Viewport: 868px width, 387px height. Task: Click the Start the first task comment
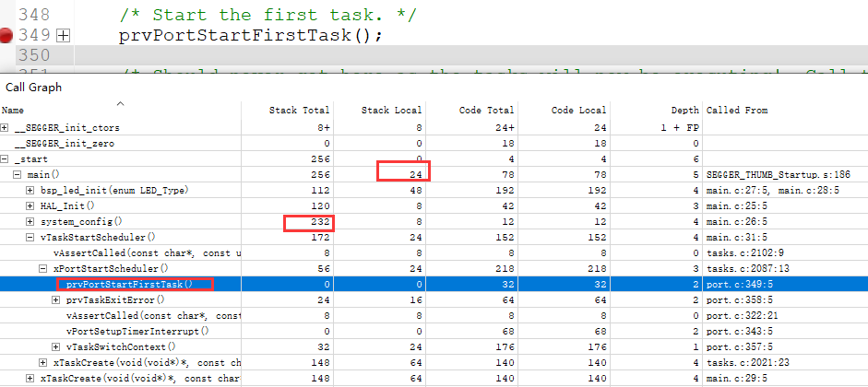(268, 15)
